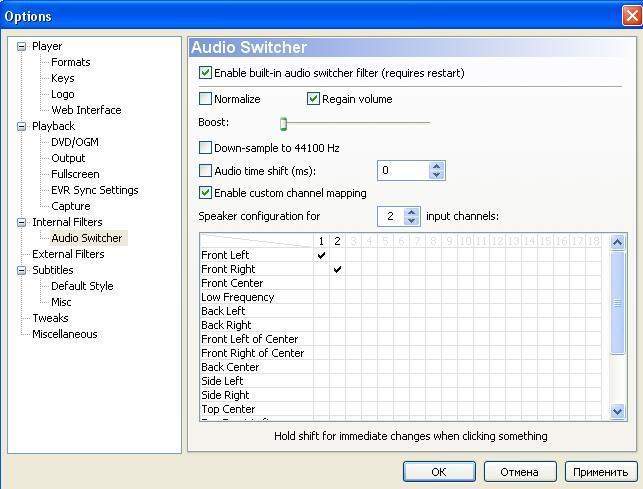Map Front Center to channel 1
This screenshot has height=489, width=643.
point(322,283)
